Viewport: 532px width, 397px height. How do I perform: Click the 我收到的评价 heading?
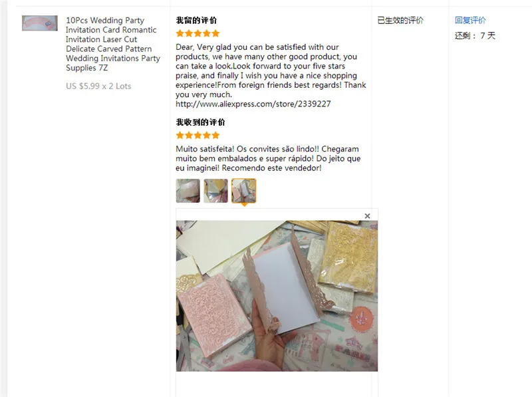[200, 122]
